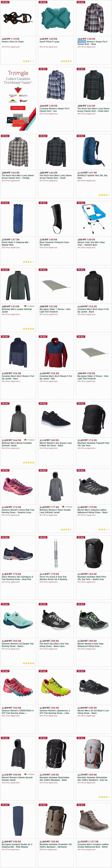Click the Learn More button on Triangle ad
The height and width of the screenshot is (868, 112).
pos(18,108)
